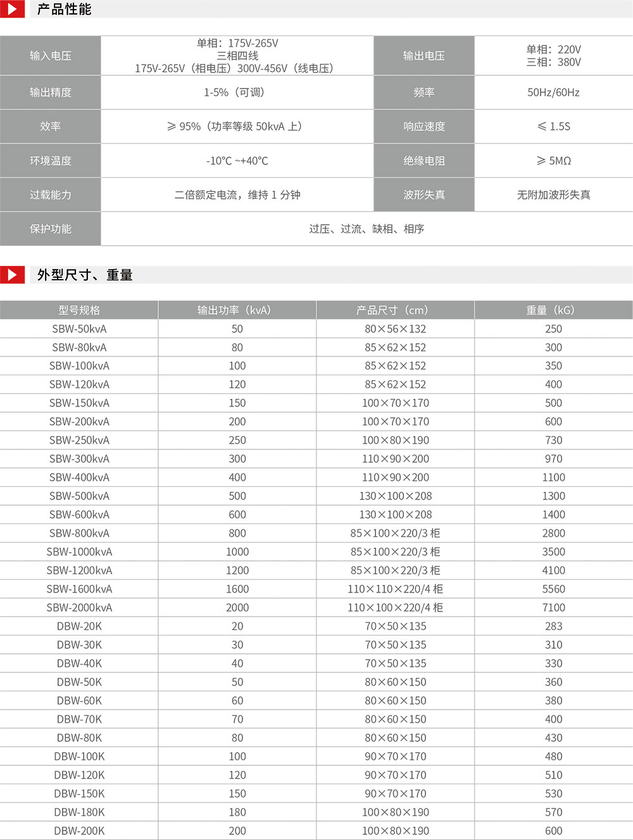The image size is (633, 840).
Task: Select the DBW-20K model cell
Action: coord(79,626)
